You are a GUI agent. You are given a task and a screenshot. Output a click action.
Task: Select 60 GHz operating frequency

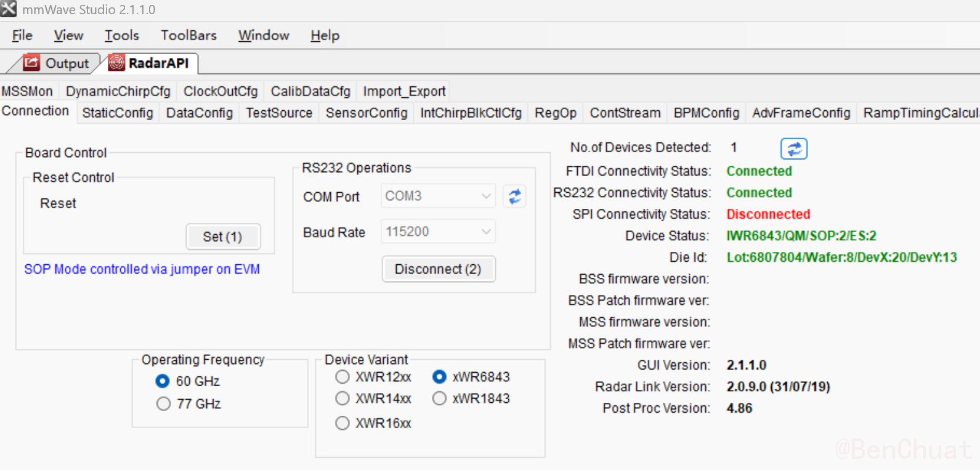pyautogui.click(x=163, y=381)
